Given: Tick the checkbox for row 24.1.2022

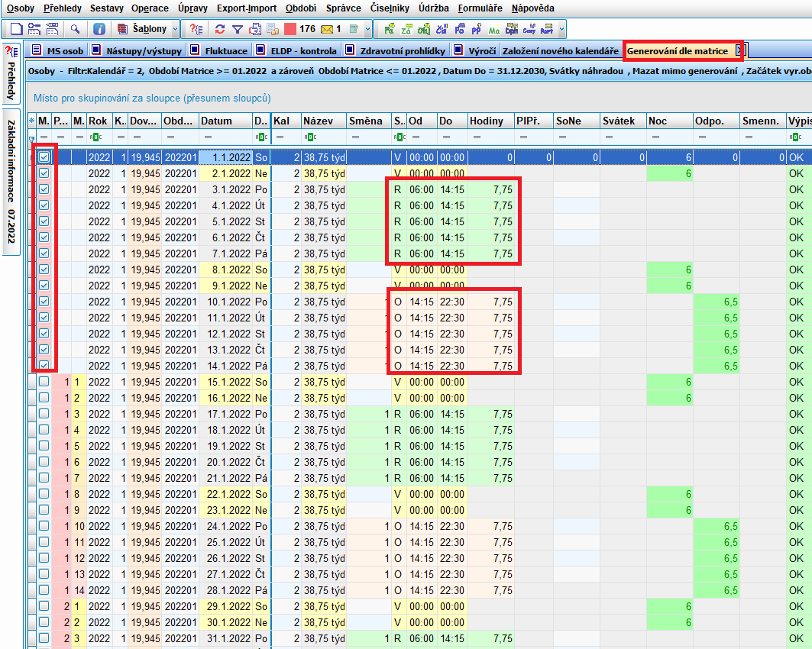Looking at the screenshot, I should click(x=44, y=526).
